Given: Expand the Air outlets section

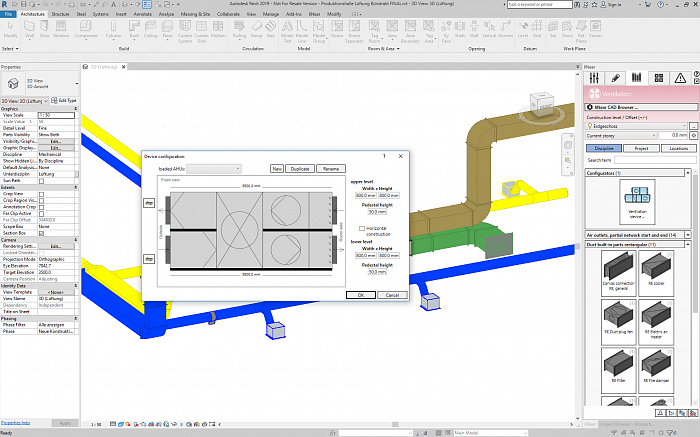Looking at the screenshot, I should (x=688, y=235).
